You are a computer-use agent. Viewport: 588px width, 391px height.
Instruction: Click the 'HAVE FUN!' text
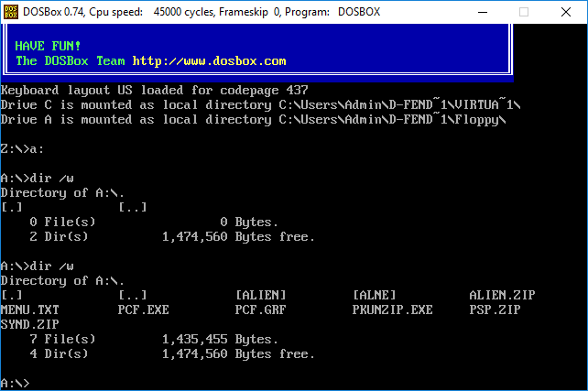pyautogui.click(x=48, y=46)
